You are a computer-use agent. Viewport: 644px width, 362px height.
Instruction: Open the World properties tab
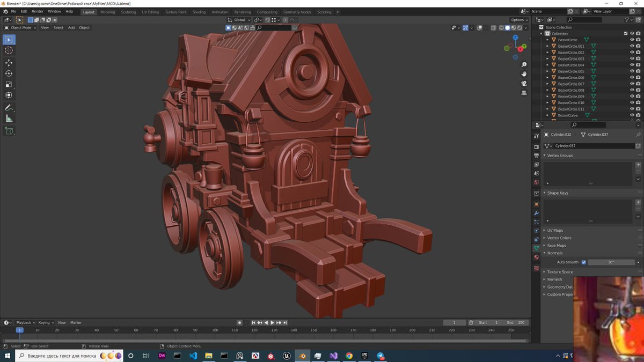point(536,182)
